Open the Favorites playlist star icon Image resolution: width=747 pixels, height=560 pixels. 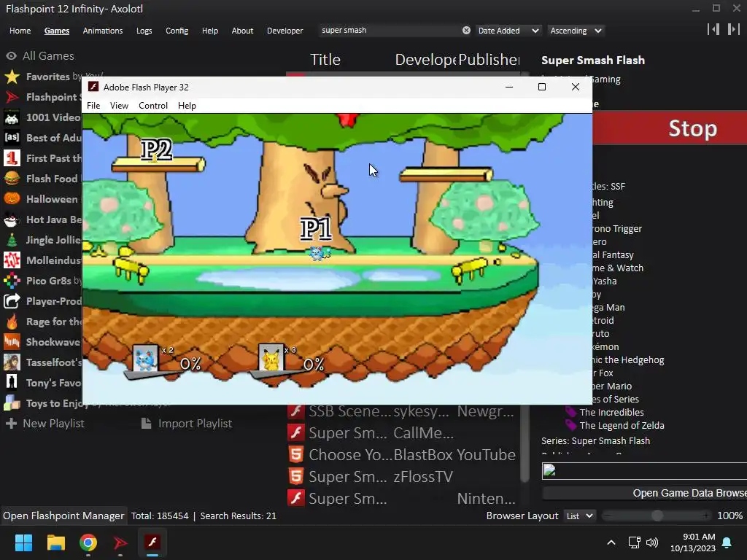tap(12, 77)
